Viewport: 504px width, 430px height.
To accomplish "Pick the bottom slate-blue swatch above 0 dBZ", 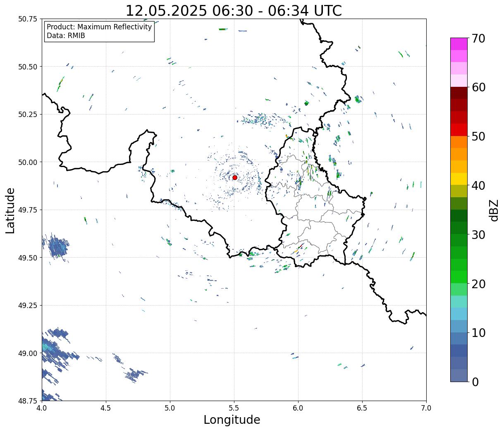I will tap(459, 375).
